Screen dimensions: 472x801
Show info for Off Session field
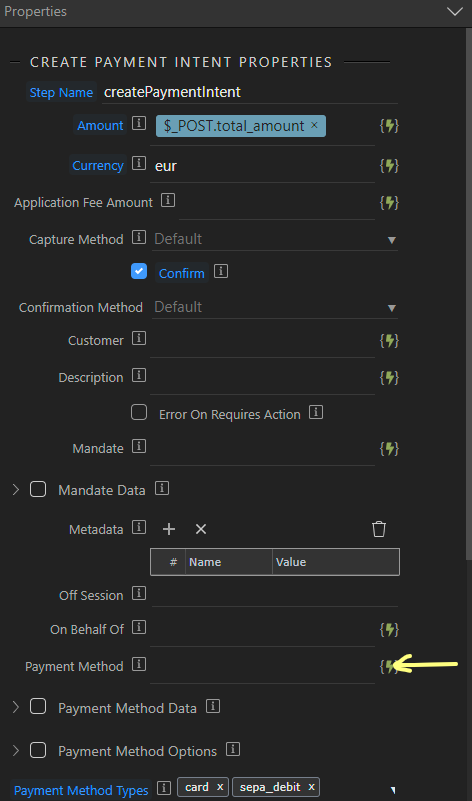[139, 594]
